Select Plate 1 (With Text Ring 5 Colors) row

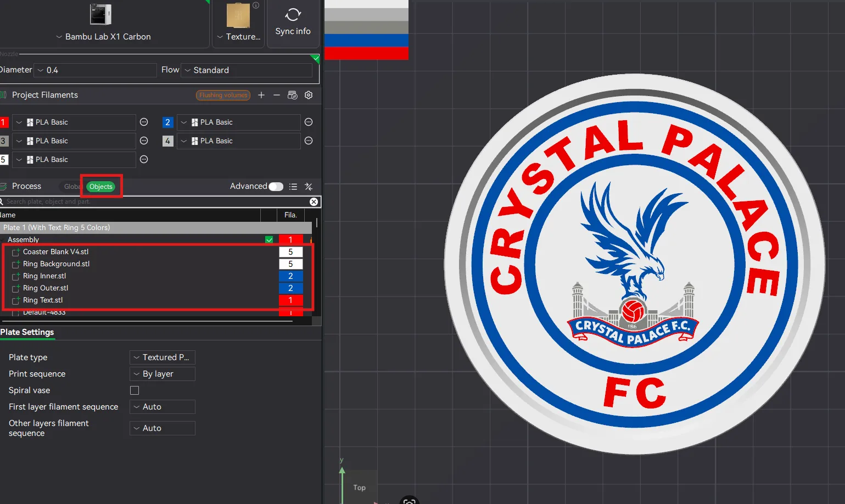(x=156, y=227)
